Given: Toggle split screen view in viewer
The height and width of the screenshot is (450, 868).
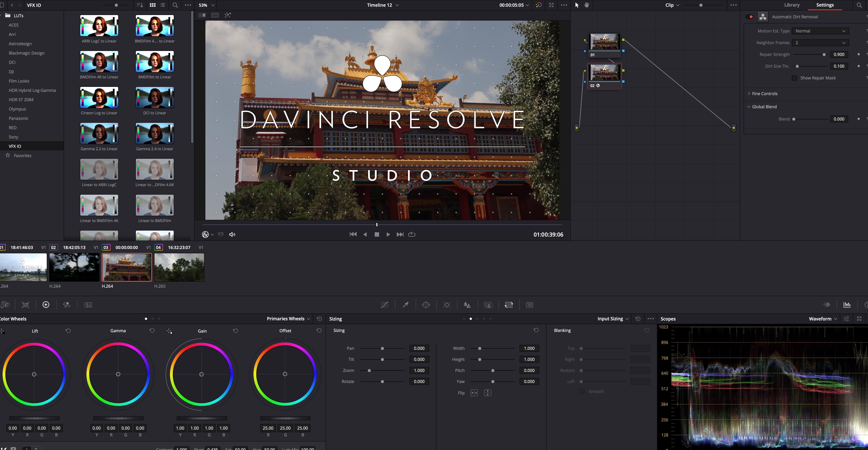Looking at the screenshot, I should point(215,15).
